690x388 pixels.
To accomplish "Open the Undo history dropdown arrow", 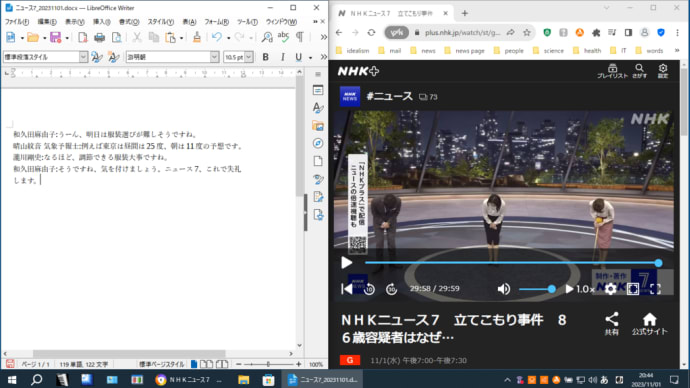I will click(x=228, y=38).
